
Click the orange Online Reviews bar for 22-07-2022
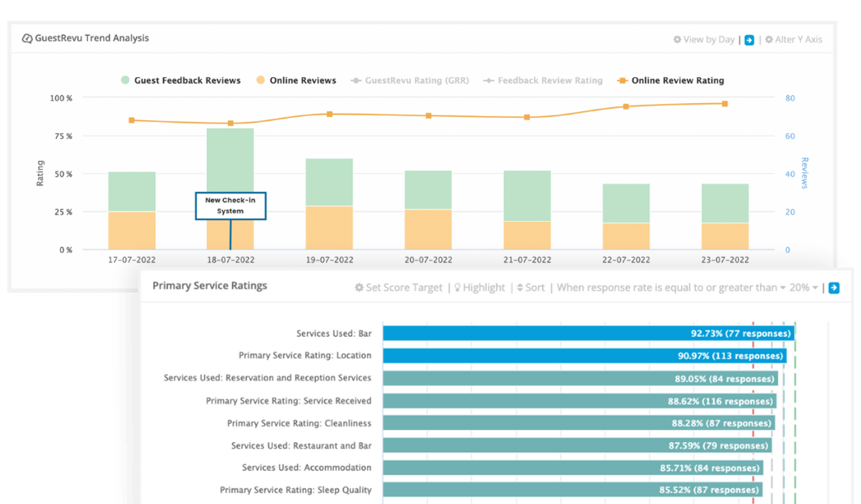pos(626,236)
